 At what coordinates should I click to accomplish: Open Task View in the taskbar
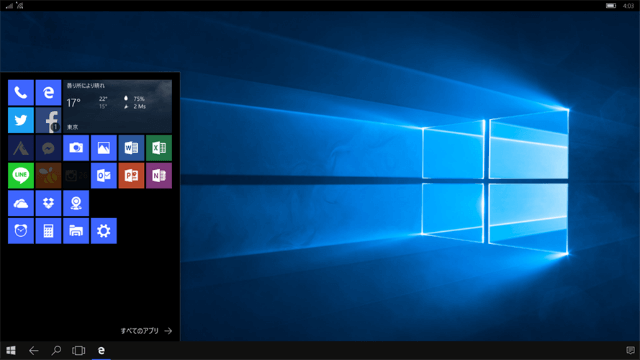(78, 350)
